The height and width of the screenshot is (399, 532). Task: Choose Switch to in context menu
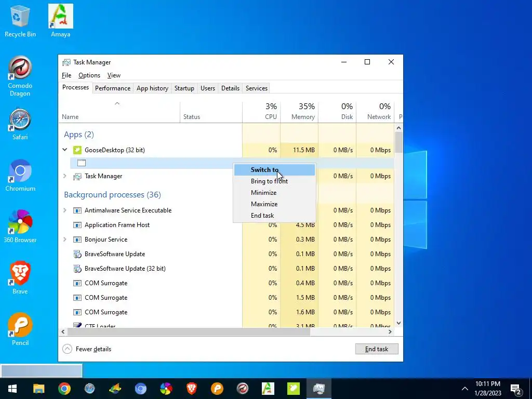(x=274, y=170)
